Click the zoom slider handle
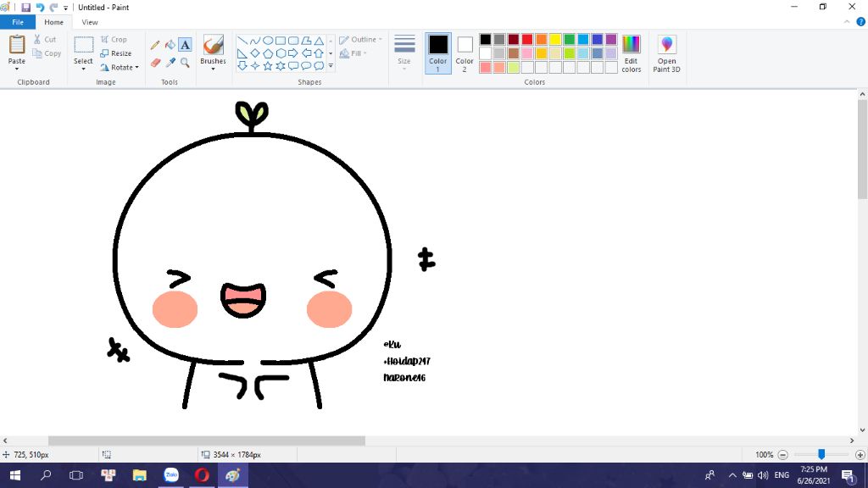The height and width of the screenshot is (488, 868). [821, 454]
